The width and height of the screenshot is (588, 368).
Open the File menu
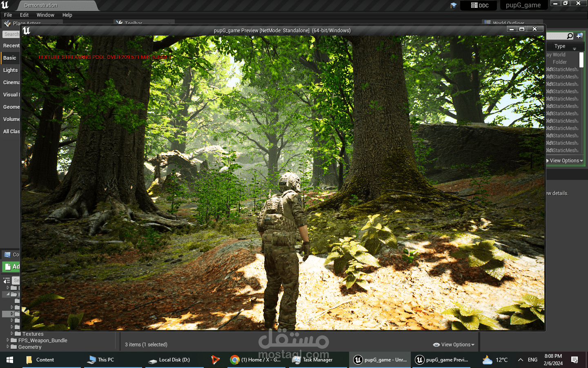(x=8, y=15)
